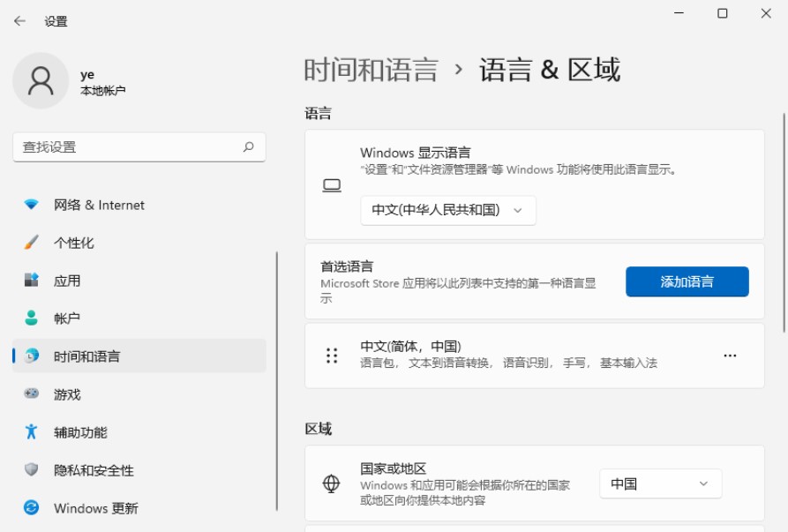
Task: Expand the 中国 country dropdown
Action: (x=660, y=483)
